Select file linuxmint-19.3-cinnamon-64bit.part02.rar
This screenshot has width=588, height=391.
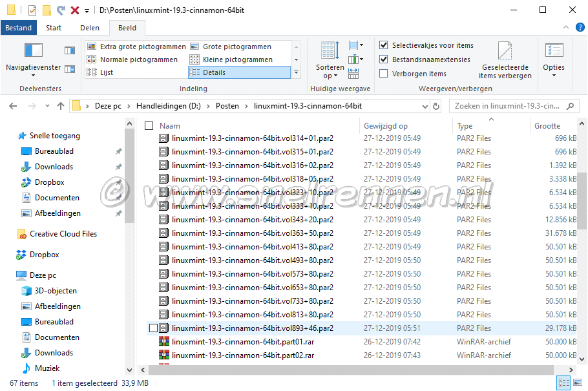click(243, 355)
